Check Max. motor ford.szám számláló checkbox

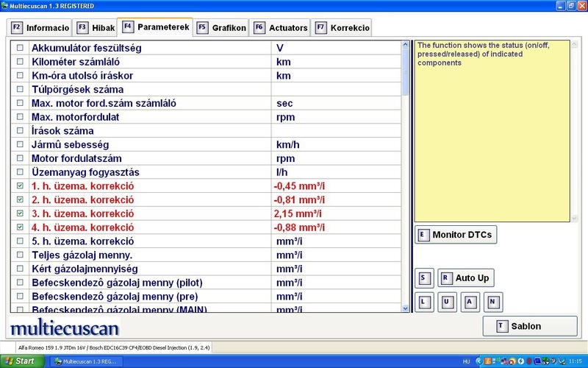(x=20, y=103)
